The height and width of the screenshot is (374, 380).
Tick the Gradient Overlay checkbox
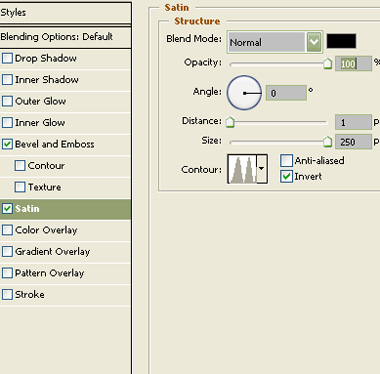[x=7, y=251]
